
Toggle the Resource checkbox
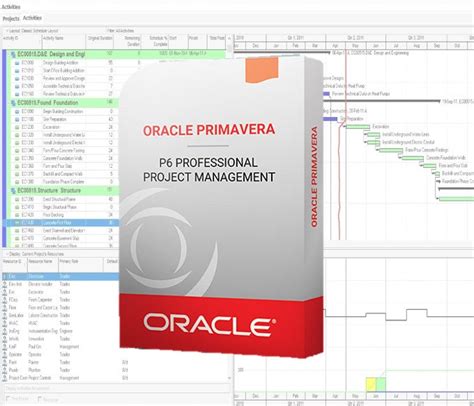click(40, 399)
